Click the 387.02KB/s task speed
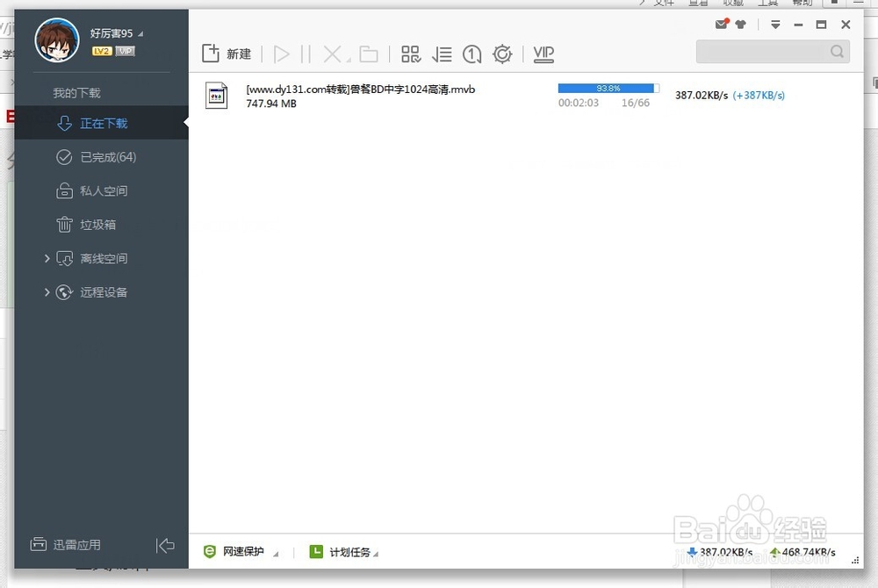The image size is (878, 588). tap(702, 95)
